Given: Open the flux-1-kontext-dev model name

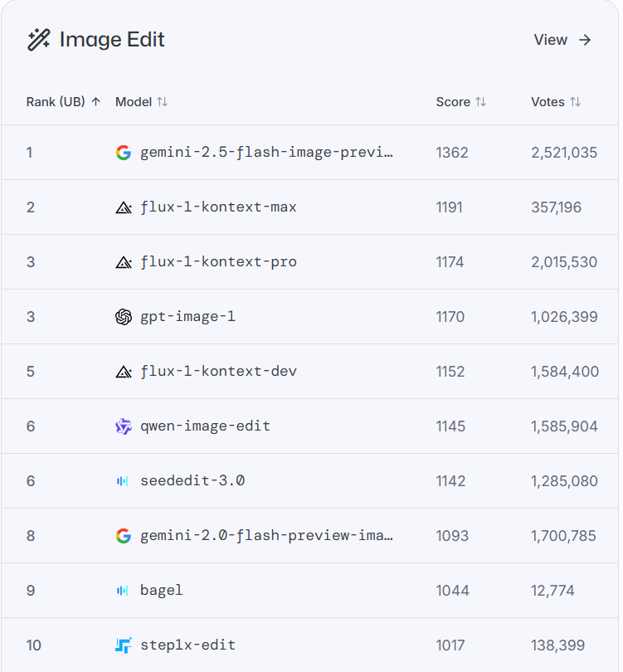Looking at the screenshot, I should click(x=218, y=372).
